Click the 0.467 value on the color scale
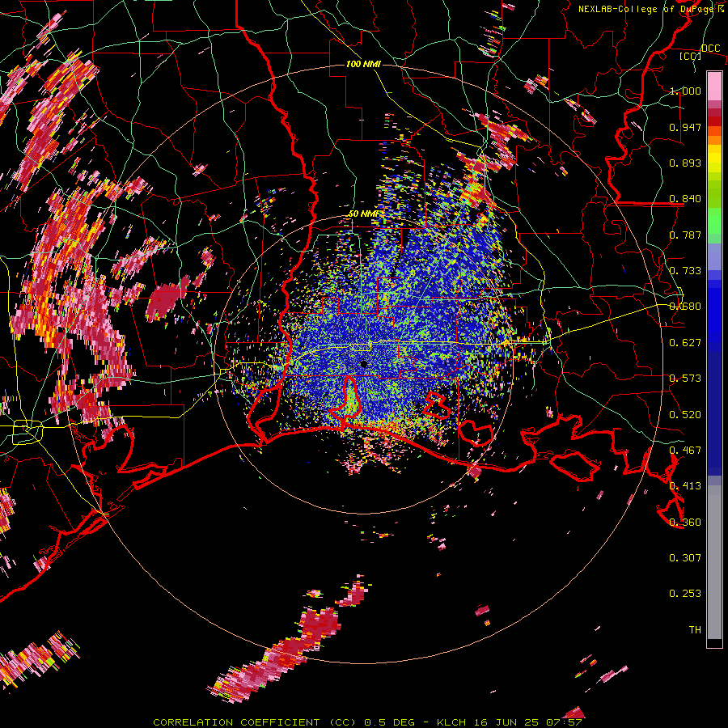This screenshot has height=728, width=728. coord(685,450)
